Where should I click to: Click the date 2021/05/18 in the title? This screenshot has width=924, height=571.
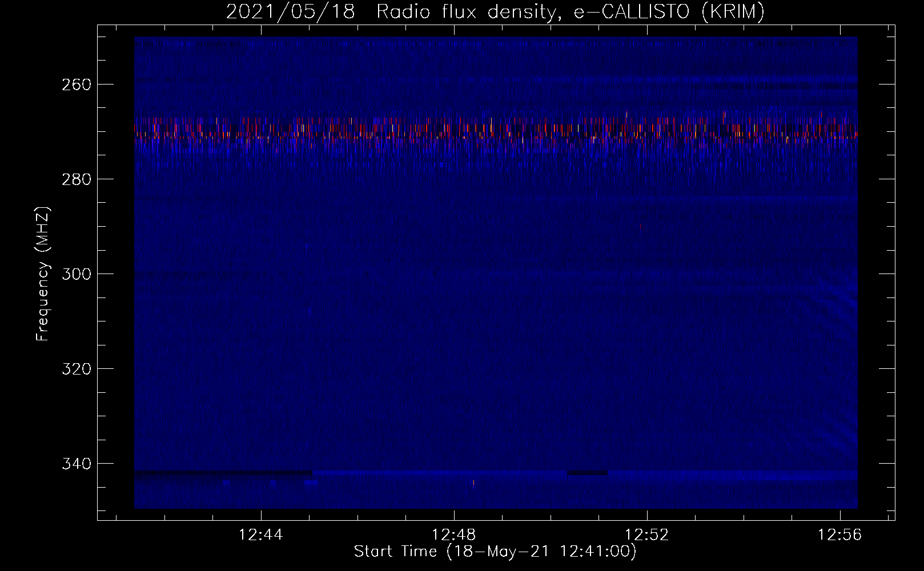(x=290, y=11)
